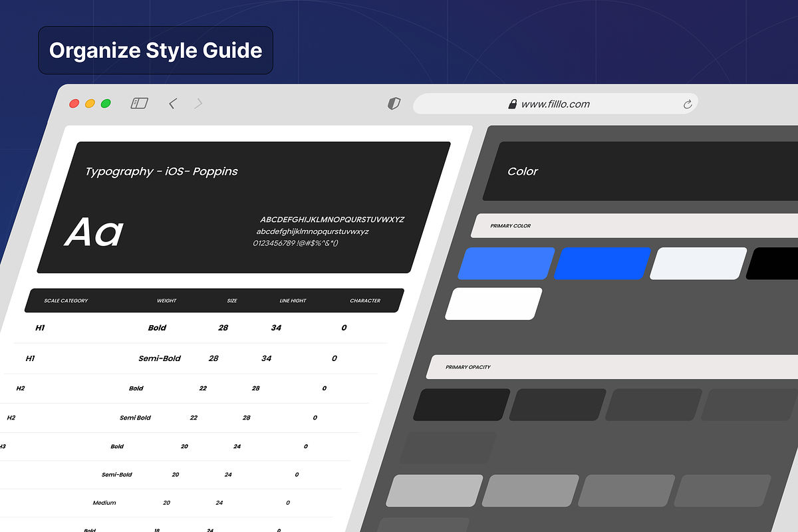Click the padlock icon in address bar

(x=513, y=104)
